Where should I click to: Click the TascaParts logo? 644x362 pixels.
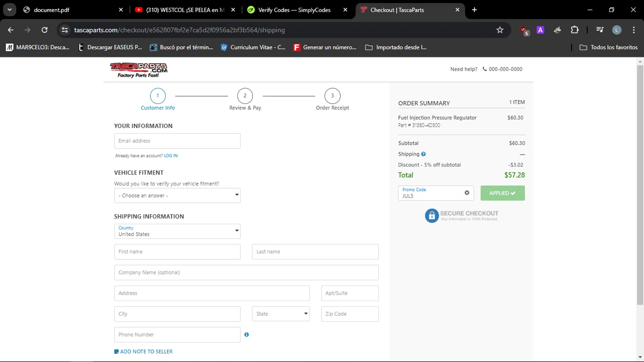click(x=138, y=70)
